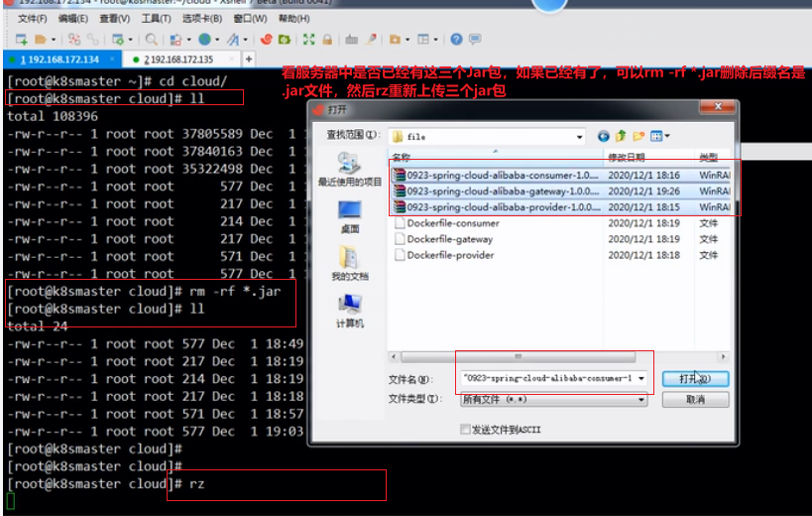The height and width of the screenshot is (516, 812).
Task: Expand the Open Session folder dropdown arrow
Action: pyautogui.click(x=54, y=40)
